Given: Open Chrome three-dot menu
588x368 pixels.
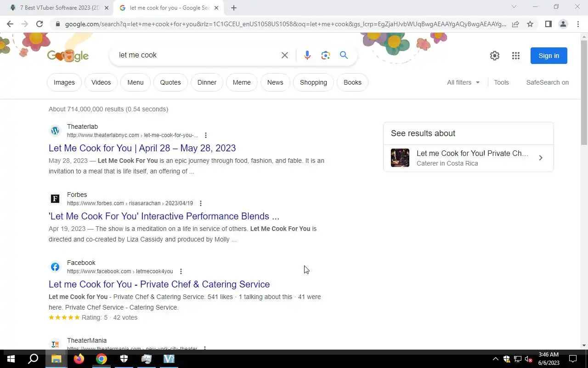Looking at the screenshot, I should [x=578, y=24].
